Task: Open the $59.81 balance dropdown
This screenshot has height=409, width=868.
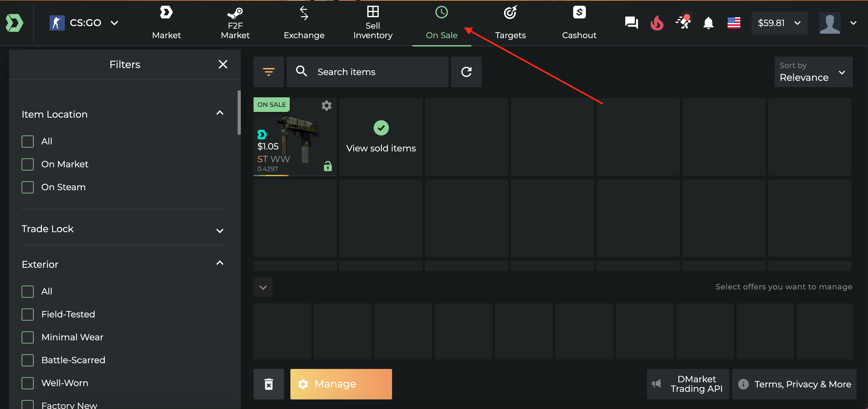Action: tap(779, 23)
